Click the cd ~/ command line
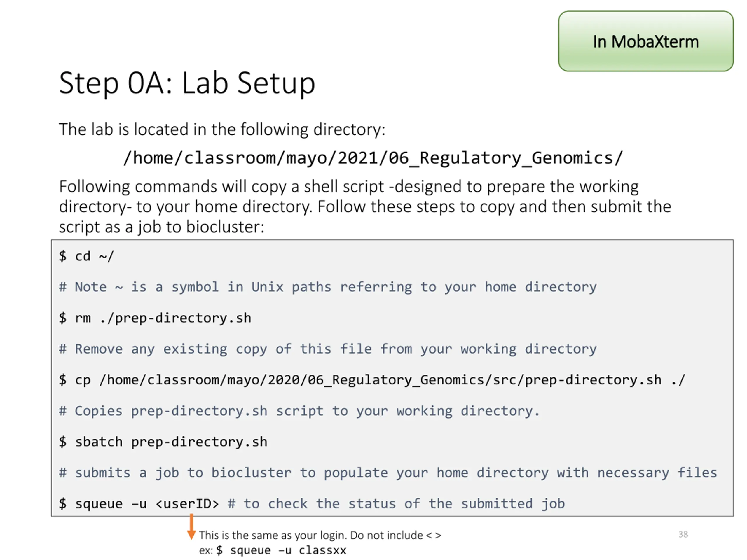 (x=87, y=256)
